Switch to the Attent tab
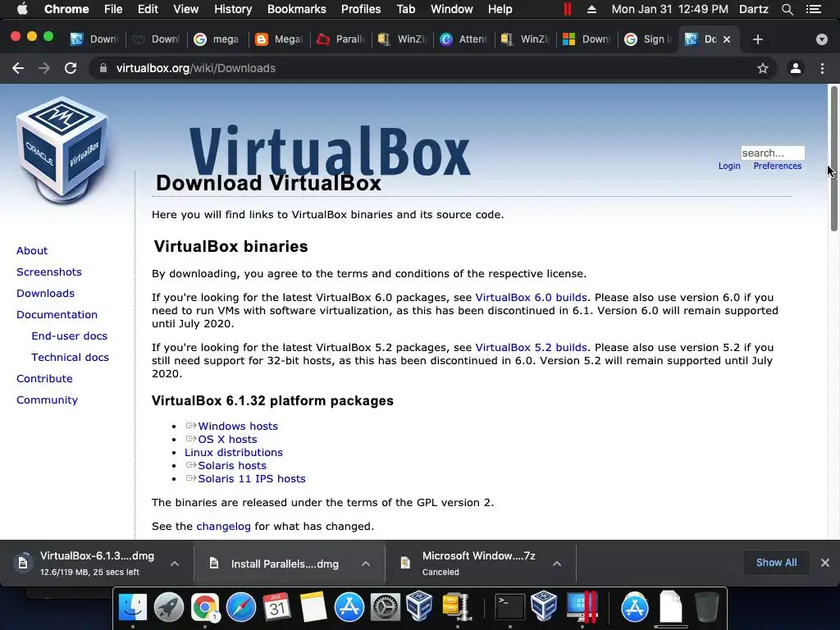The height and width of the screenshot is (630, 840). point(464,39)
